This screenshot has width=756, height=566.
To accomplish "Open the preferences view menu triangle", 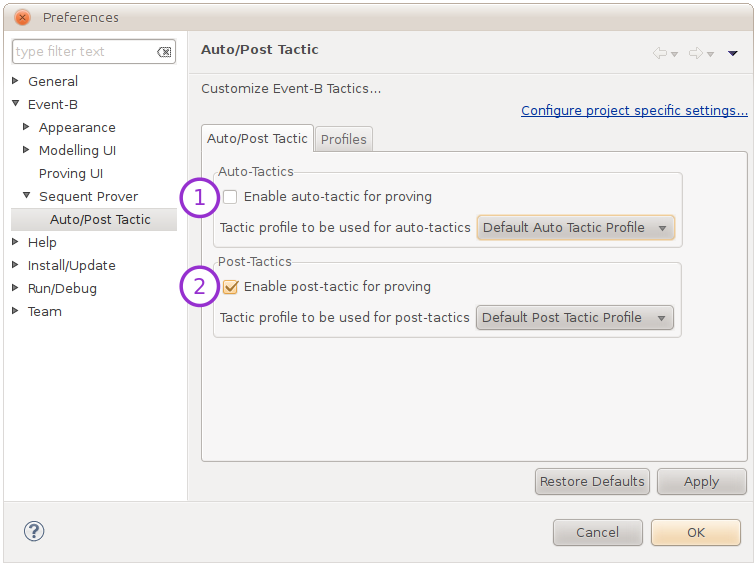I will click(733, 53).
